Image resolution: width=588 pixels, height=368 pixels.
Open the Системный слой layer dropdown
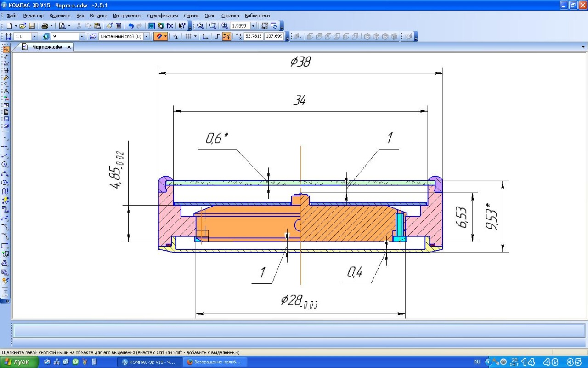tap(147, 36)
